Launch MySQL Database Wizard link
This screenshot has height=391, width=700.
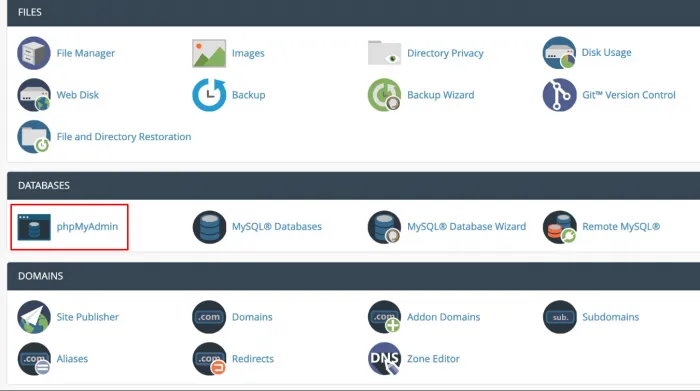click(x=467, y=227)
